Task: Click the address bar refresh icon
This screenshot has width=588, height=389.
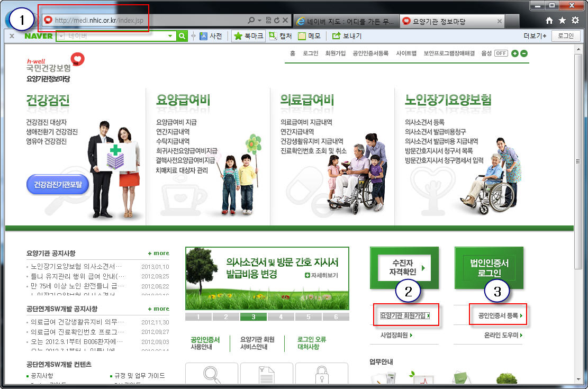Action: 277,20
